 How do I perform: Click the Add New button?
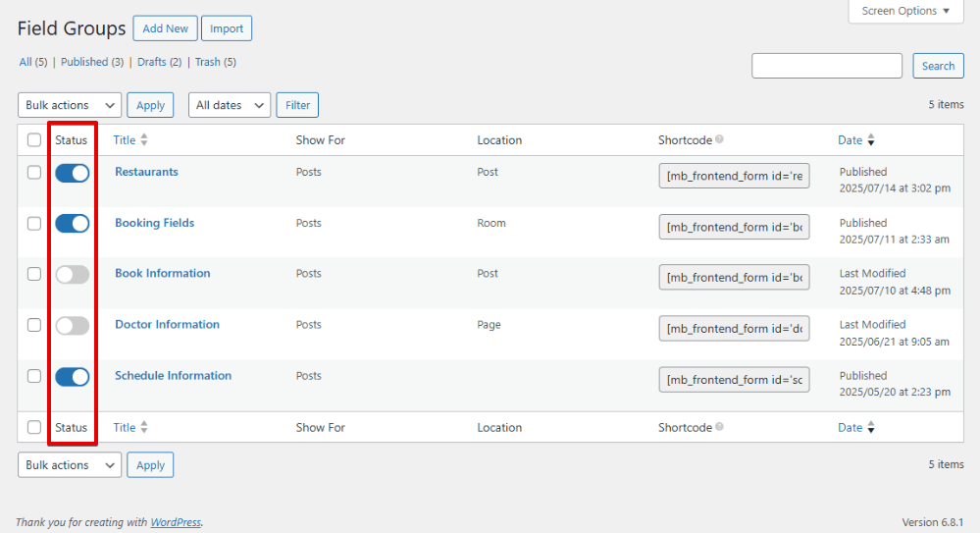tap(165, 28)
